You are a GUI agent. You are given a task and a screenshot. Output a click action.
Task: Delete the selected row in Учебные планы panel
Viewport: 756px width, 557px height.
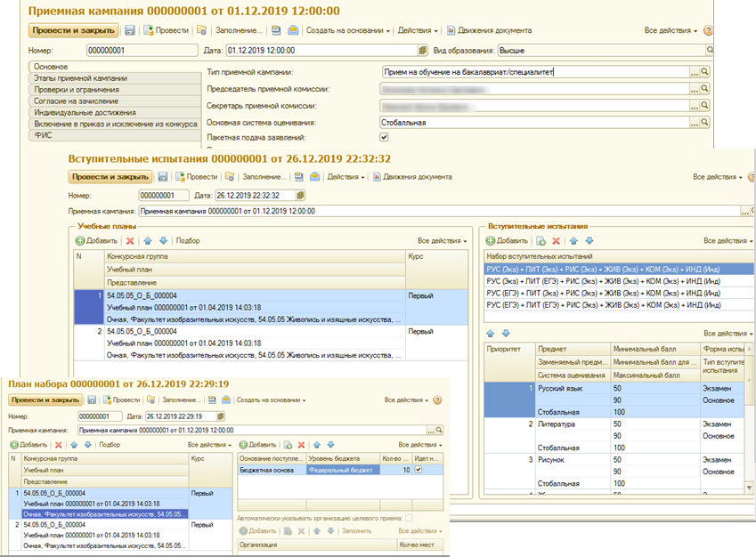[x=130, y=241]
